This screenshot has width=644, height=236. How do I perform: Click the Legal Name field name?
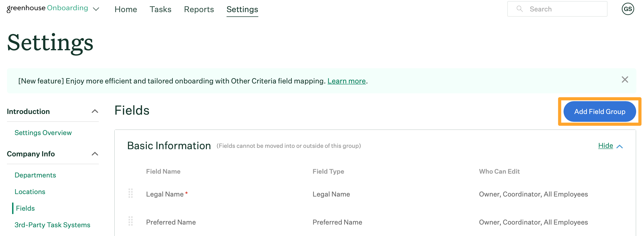tap(165, 194)
